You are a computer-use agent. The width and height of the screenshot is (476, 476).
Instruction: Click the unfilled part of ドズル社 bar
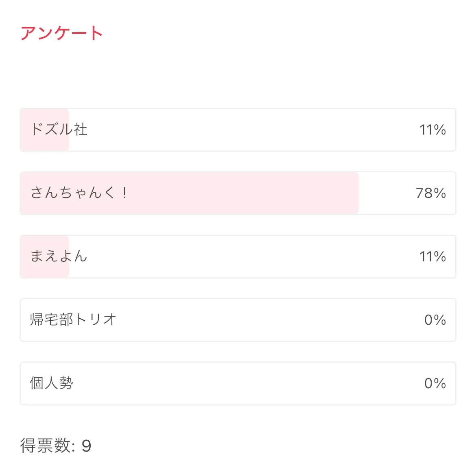pos(244,130)
